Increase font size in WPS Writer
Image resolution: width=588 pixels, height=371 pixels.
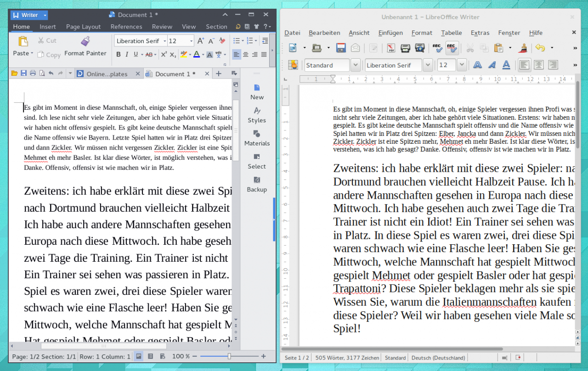[200, 41]
